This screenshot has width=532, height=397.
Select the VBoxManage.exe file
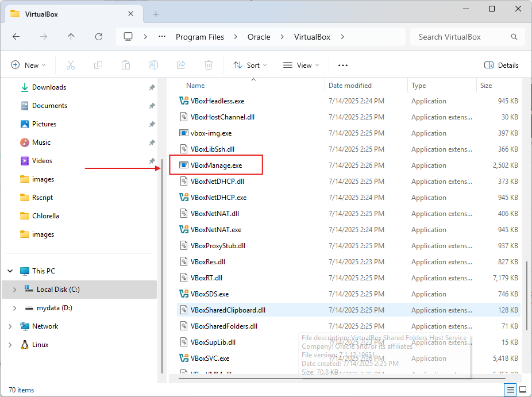point(216,165)
